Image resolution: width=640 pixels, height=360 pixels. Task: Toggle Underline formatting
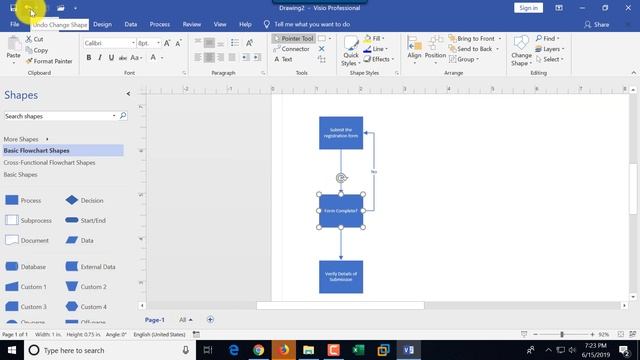pyautogui.click(x=111, y=58)
